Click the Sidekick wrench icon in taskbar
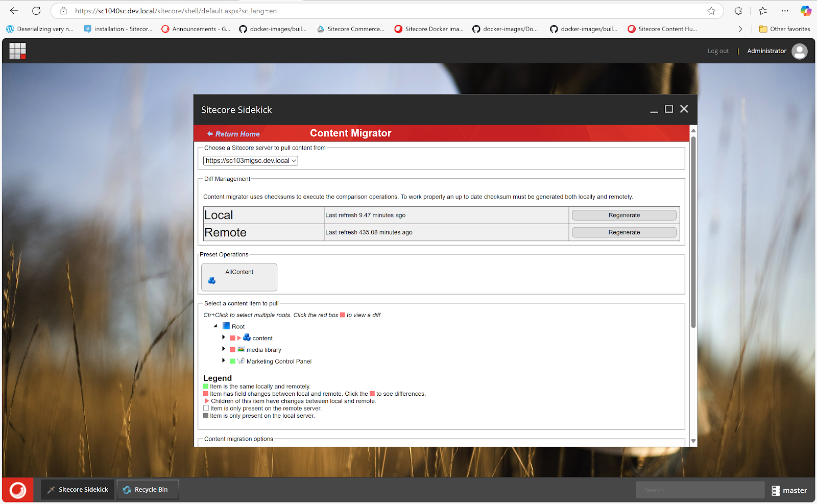 click(x=51, y=490)
